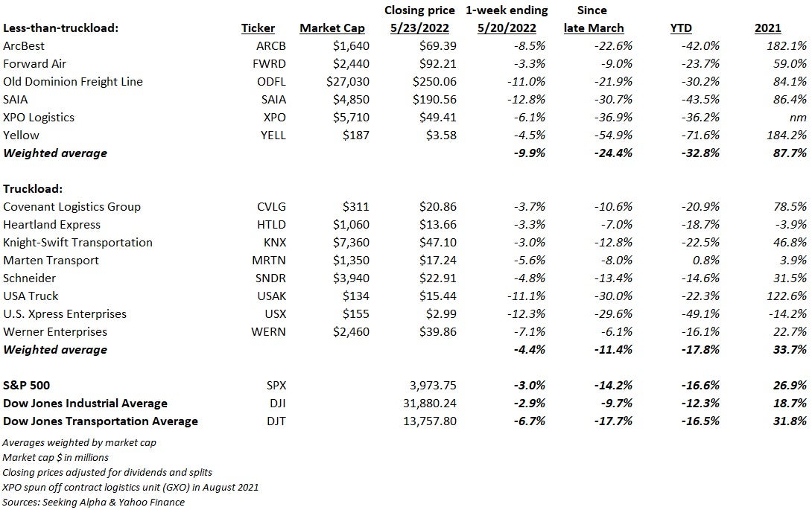The image size is (812, 510).
Task: Select SAIA closing price $190.56
Action: point(434,100)
